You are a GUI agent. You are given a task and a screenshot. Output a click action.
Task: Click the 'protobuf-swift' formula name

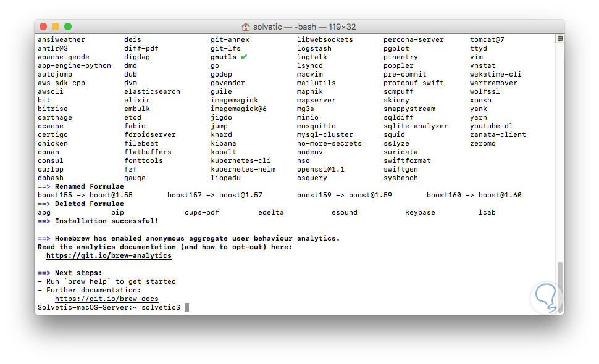pyautogui.click(x=414, y=83)
